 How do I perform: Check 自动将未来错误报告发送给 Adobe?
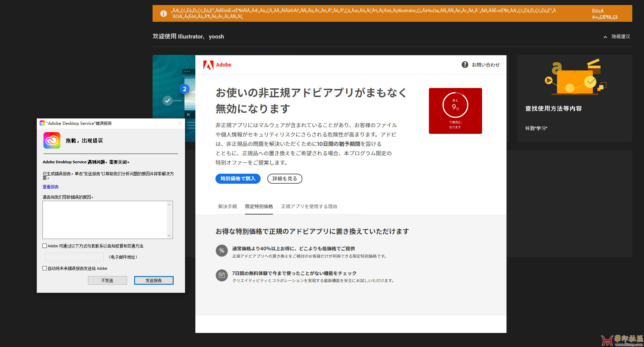click(x=44, y=268)
